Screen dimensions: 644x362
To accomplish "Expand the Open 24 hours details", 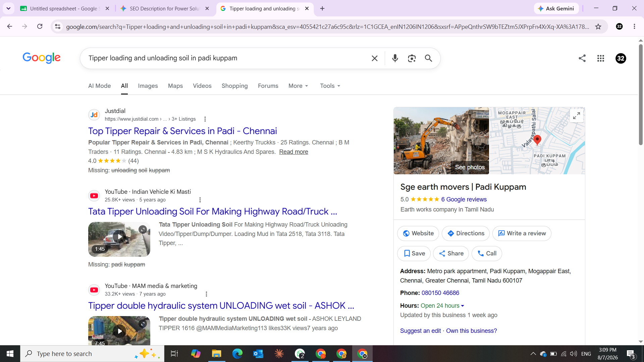I will tap(442, 306).
